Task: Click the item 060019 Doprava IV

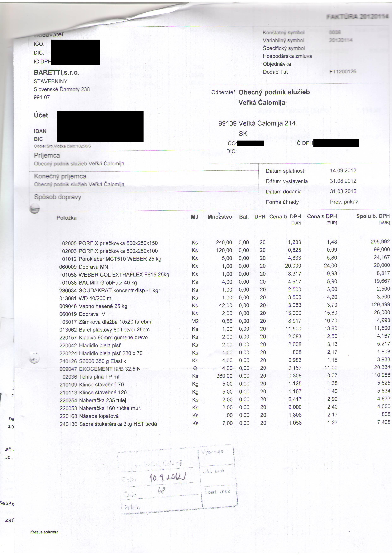Action: click(x=82, y=314)
